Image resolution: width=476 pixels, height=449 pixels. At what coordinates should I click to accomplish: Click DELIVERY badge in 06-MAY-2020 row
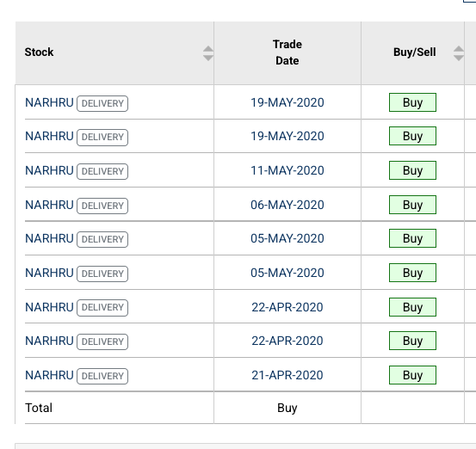[102, 206]
